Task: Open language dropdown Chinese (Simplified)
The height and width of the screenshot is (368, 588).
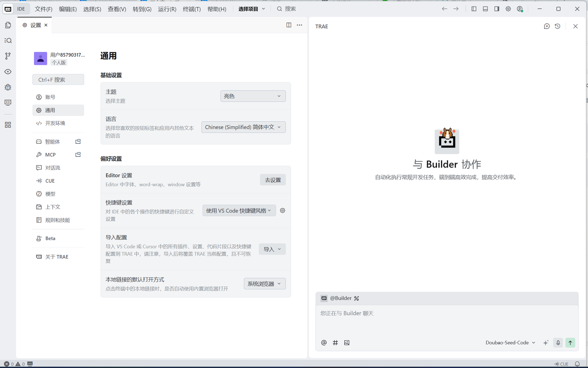Action: click(243, 127)
